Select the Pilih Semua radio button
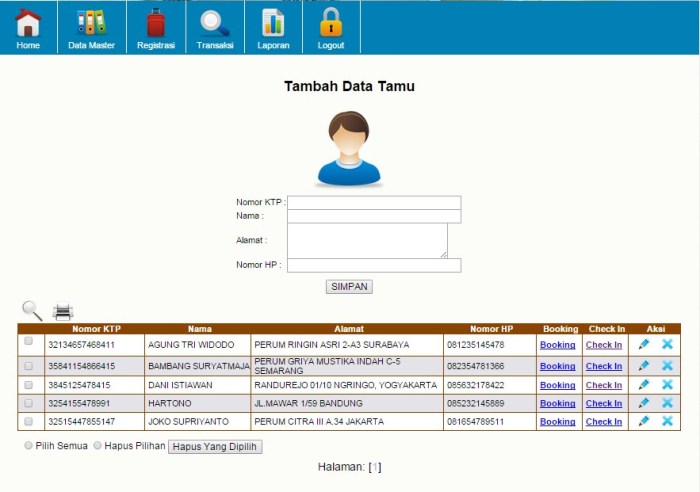The height and width of the screenshot is (492, 700). coord(29,446)
